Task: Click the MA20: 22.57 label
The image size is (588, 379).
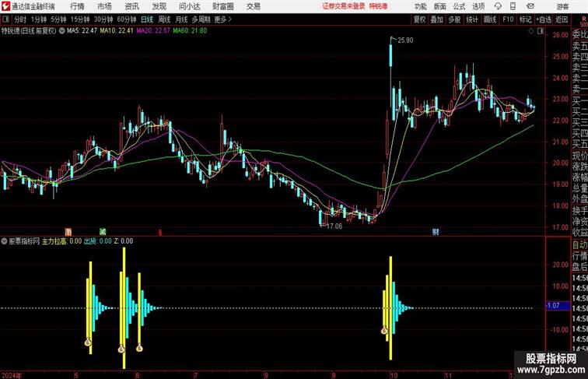Action: (153, 31)
